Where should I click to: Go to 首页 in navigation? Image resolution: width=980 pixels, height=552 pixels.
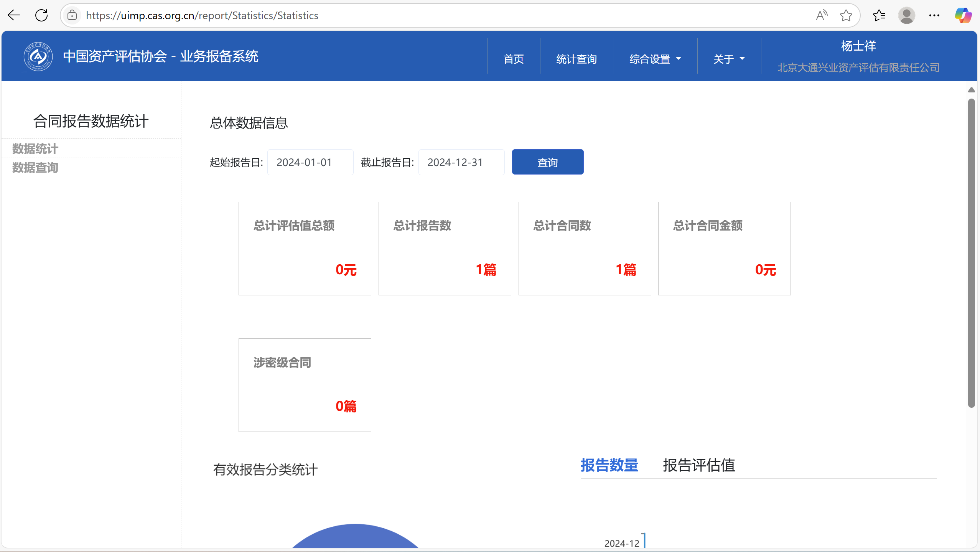513,59
